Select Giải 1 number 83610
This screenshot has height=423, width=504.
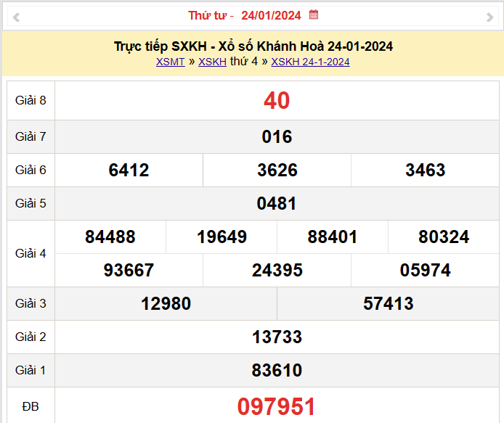277,370
